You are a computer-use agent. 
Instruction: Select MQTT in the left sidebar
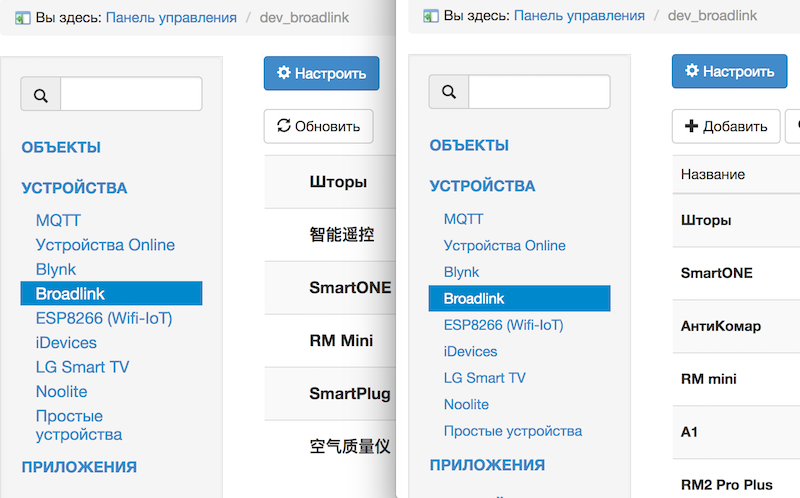coord(58,220)
